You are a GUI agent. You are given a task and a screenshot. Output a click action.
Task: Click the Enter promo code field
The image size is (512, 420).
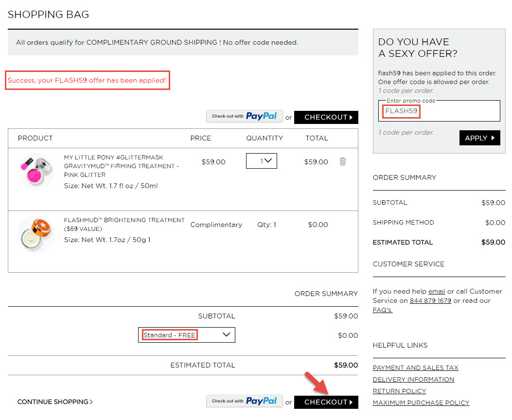[x=439, y=111]
